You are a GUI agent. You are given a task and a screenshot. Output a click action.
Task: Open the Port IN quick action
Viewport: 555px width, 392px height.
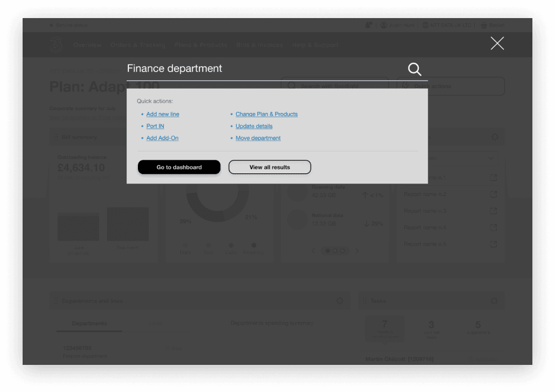pos(155,126)
